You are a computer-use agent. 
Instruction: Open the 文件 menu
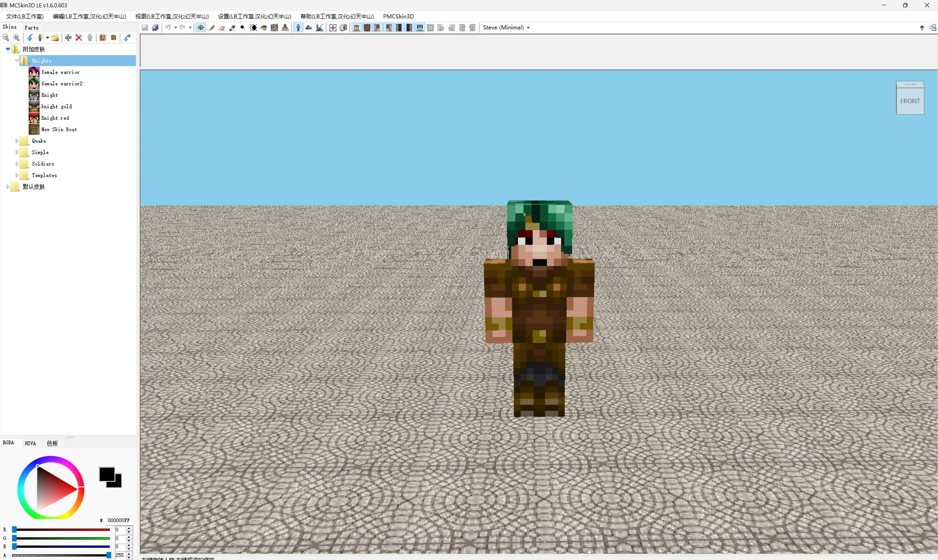[25, 16]
